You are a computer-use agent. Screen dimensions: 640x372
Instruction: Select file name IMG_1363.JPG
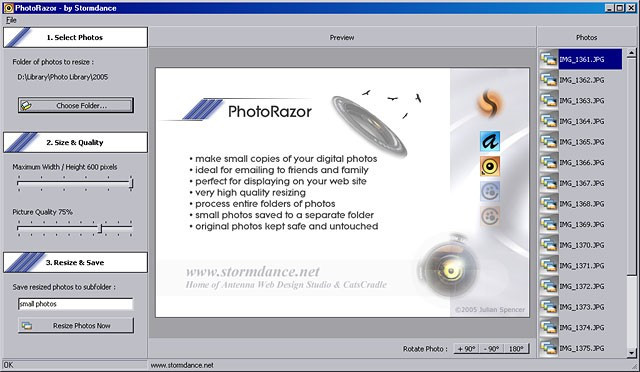(582, 101)
